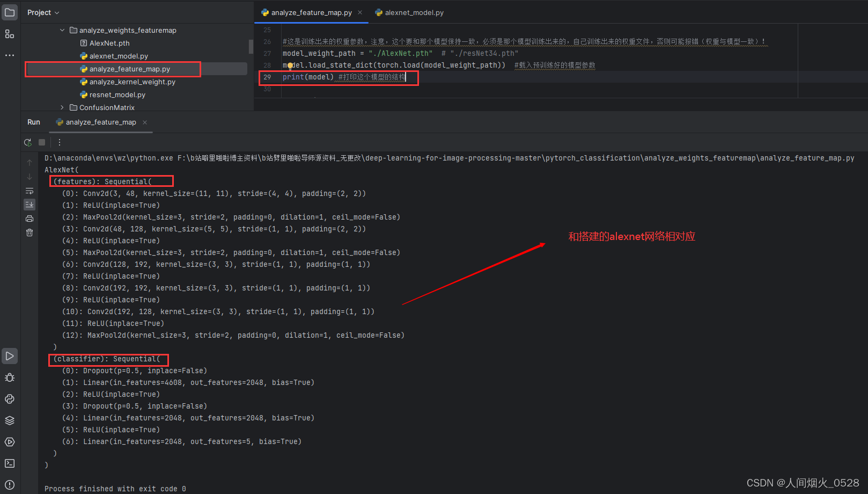Screen dimensions: 868x494
Task: Close the analyze_feature_map.py editor tab
Action: 360,12
